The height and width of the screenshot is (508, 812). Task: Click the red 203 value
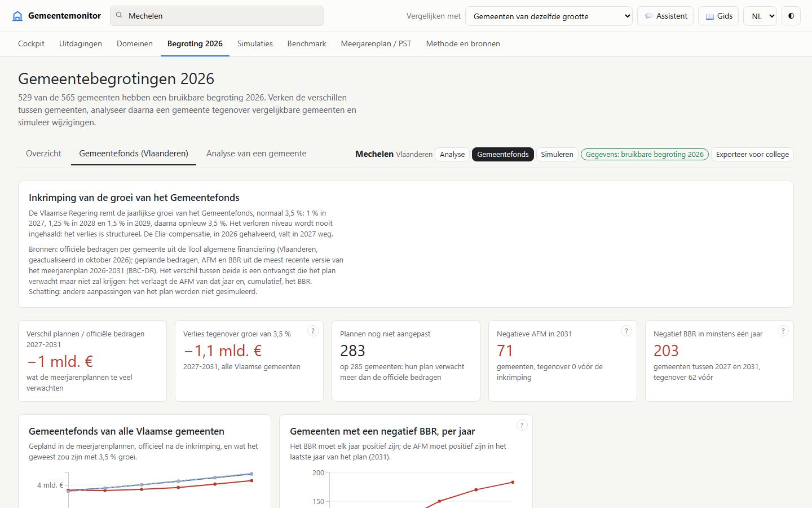[x=666, y=351]
